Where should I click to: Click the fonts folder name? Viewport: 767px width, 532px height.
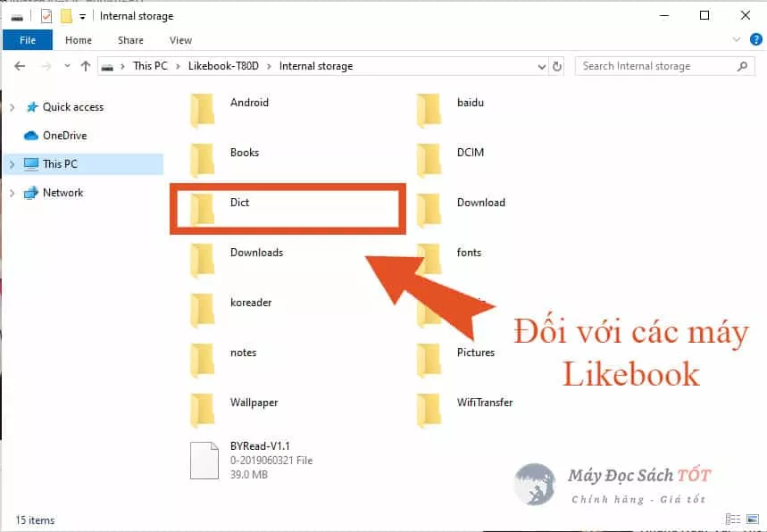[x=469, y=253]
